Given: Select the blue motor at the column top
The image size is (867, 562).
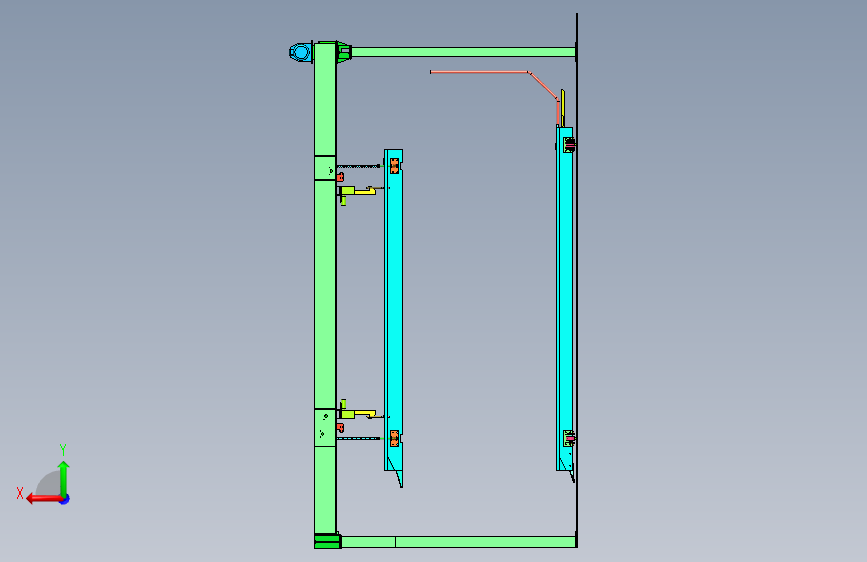Looking at the screenshot, I should coord(301,52).
